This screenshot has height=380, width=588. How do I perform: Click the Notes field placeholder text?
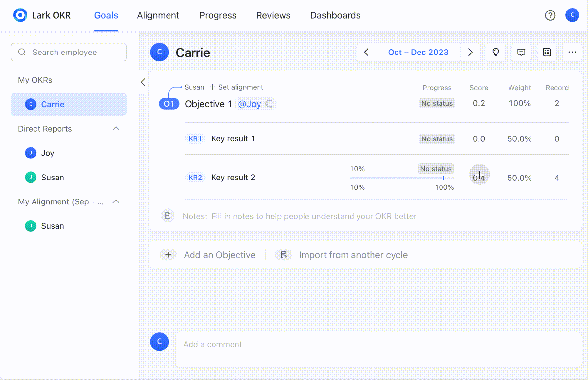(x=314, y=216)
